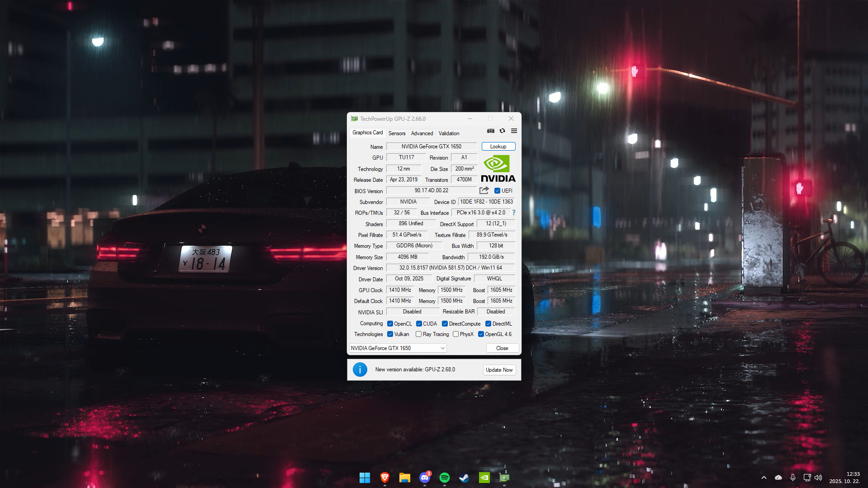Switch to the Graphics Card tab
Image resolution: width=868 pixels, height=488 pixels.
coord(367,133)
